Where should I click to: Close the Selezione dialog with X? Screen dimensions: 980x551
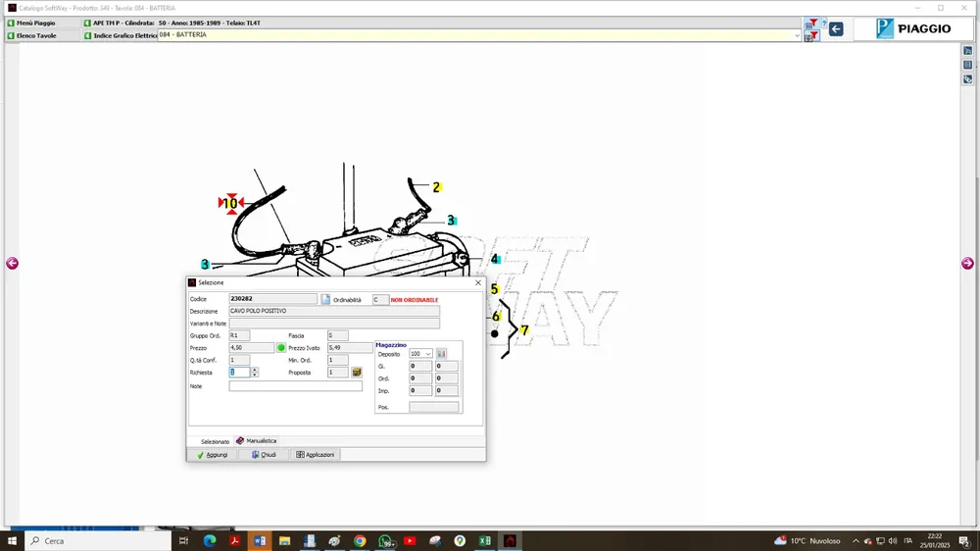point(478,282)
